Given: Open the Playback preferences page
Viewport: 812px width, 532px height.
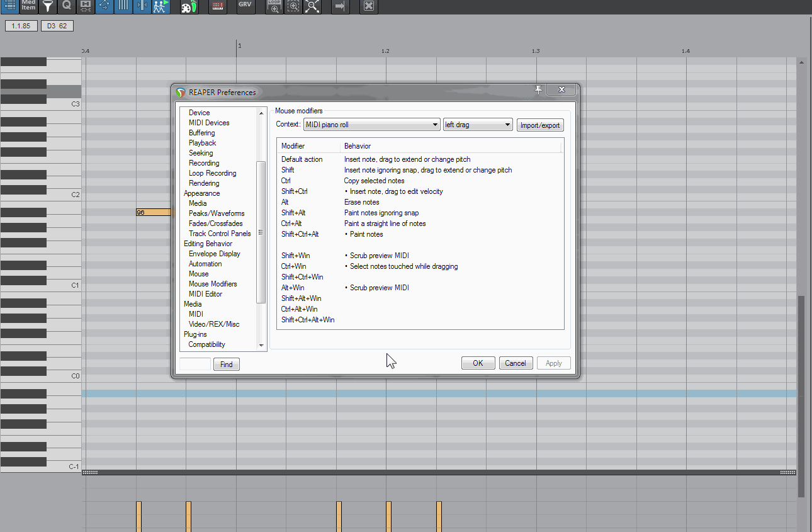Looking at the screenshot, I should coord(203,143).
